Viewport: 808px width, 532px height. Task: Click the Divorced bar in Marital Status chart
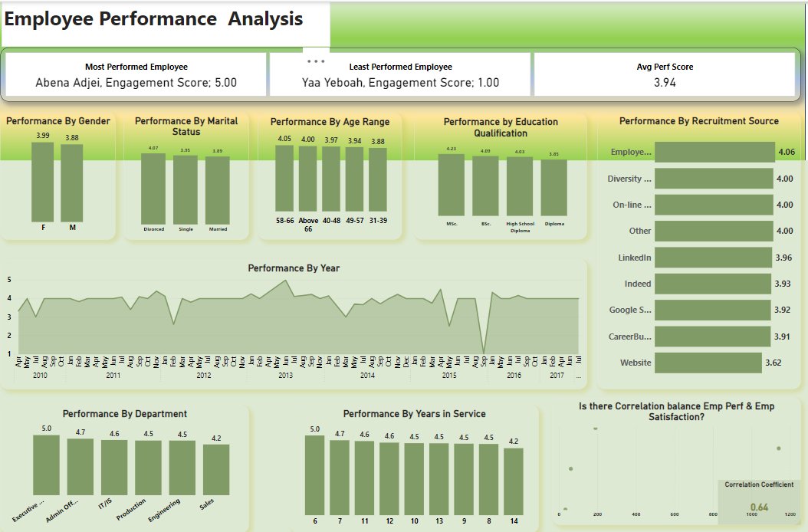click(153, 189)
